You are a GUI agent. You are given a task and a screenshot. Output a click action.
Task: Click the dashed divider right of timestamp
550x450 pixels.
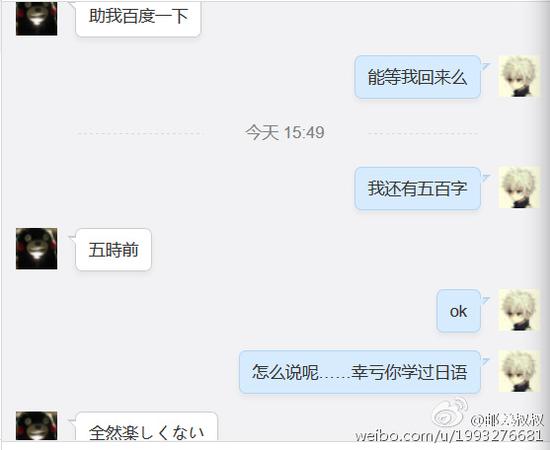tap(423, 133)
